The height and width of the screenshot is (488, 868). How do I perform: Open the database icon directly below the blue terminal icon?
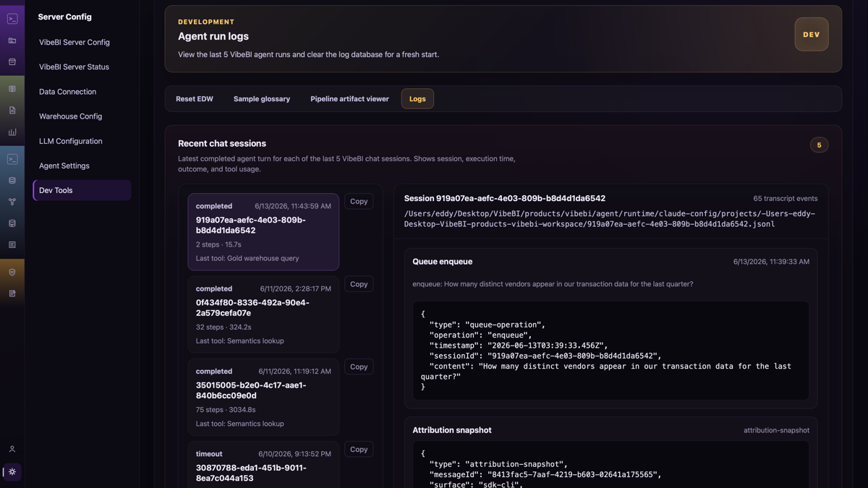12,181
